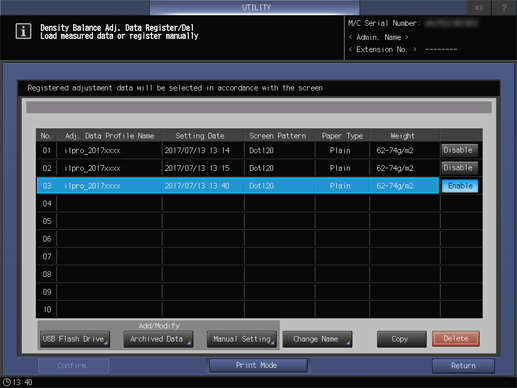Open Manual Setting screen
The image size is (517, 388).
[241, 339]
